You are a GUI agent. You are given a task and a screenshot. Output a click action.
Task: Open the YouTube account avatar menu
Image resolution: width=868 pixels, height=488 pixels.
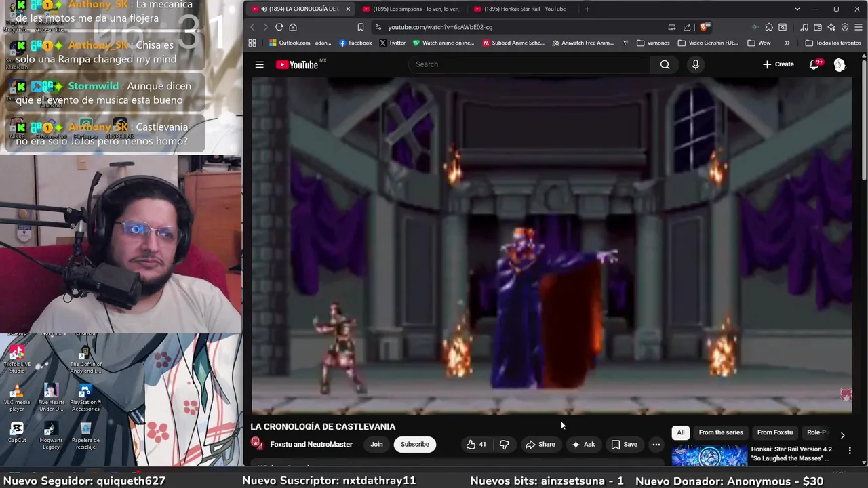[840, 64]
